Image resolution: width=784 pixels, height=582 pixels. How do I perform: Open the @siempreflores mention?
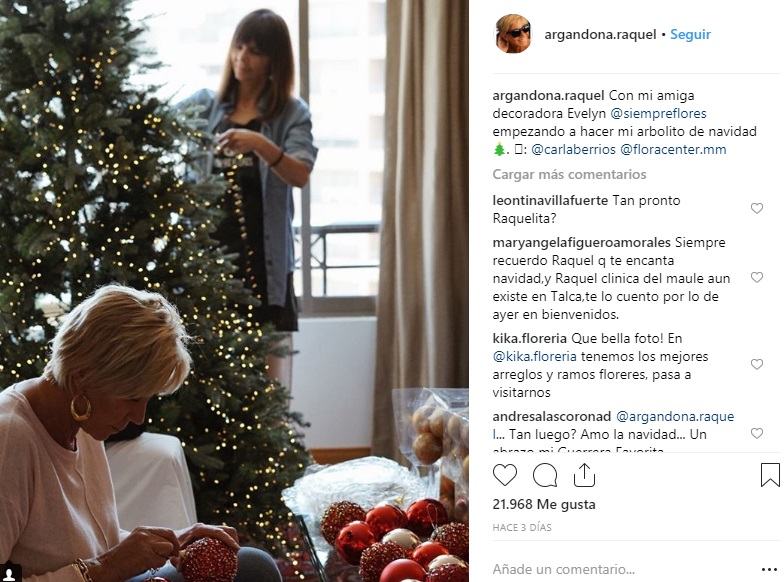point(658,114)
